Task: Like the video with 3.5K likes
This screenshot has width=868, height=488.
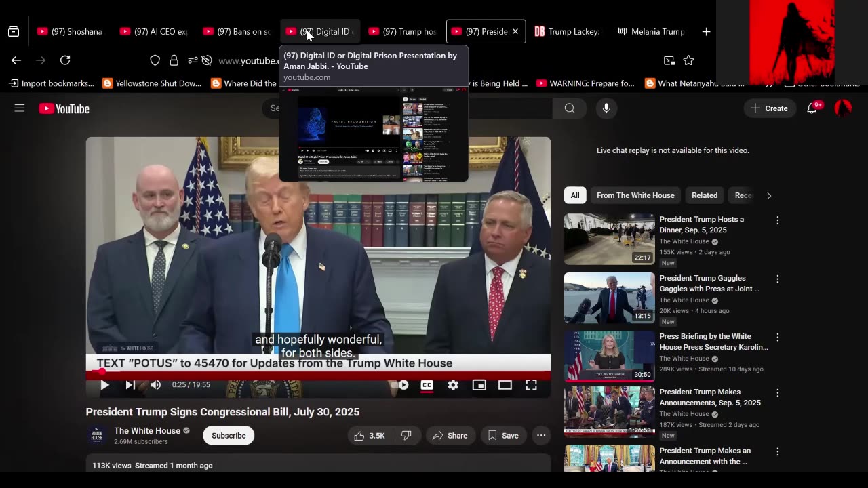Action: [370, 436]
